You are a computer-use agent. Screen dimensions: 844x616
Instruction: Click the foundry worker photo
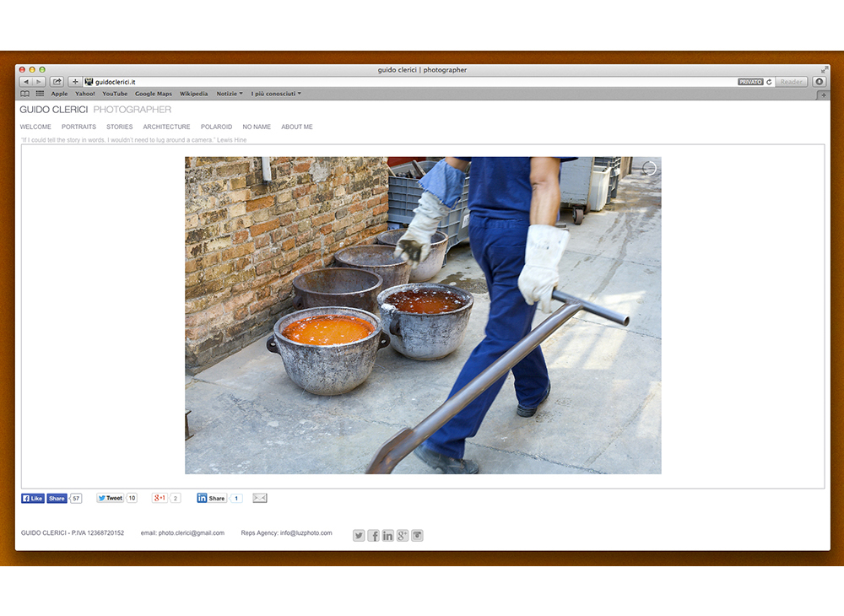[423, 316]
